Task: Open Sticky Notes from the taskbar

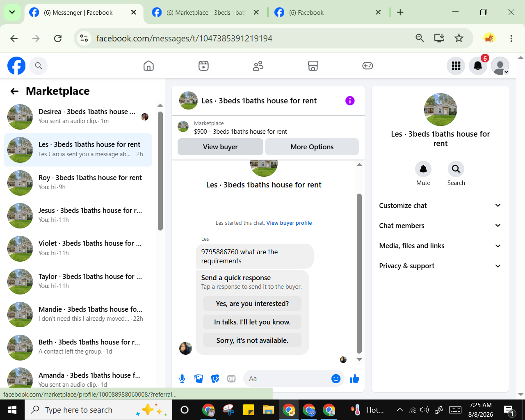Action: 249,410
